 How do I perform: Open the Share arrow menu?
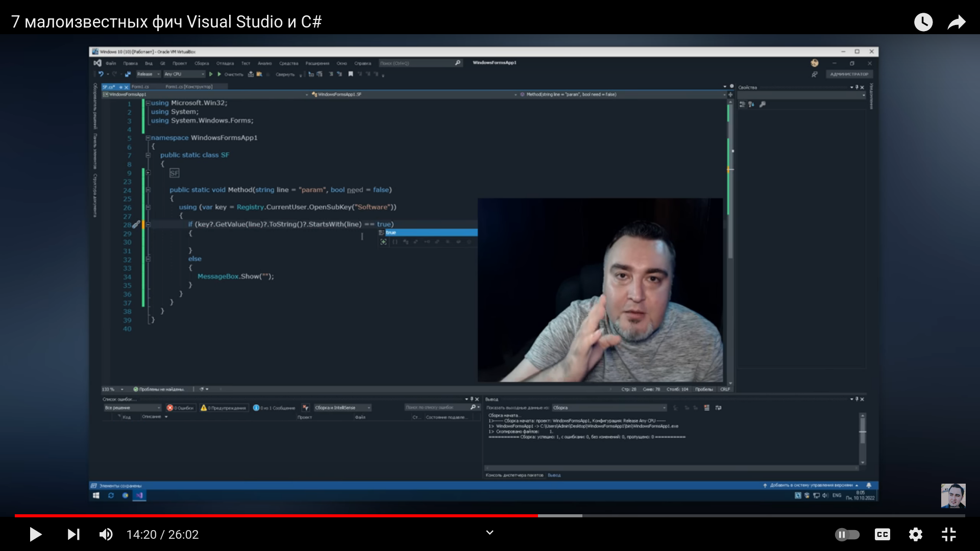point(957,22)
